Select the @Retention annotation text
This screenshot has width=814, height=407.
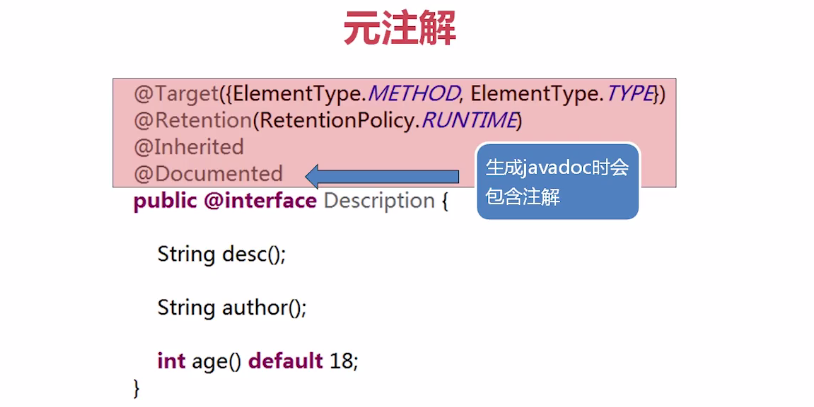(x=193, y=120)
